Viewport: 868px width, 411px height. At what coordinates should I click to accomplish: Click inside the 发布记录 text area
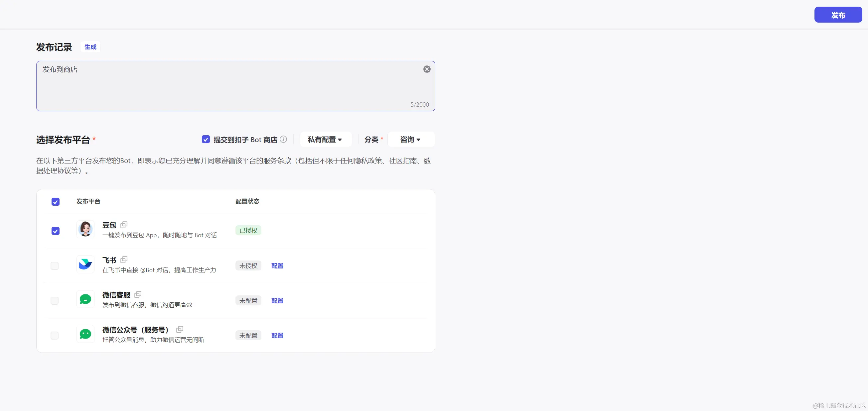point(229,87)
